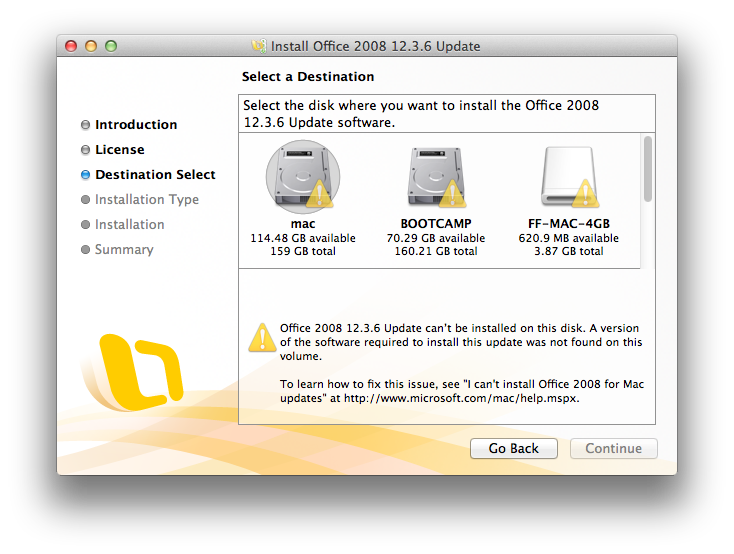Click the "mac" disk name label

[x=303, y=224]
